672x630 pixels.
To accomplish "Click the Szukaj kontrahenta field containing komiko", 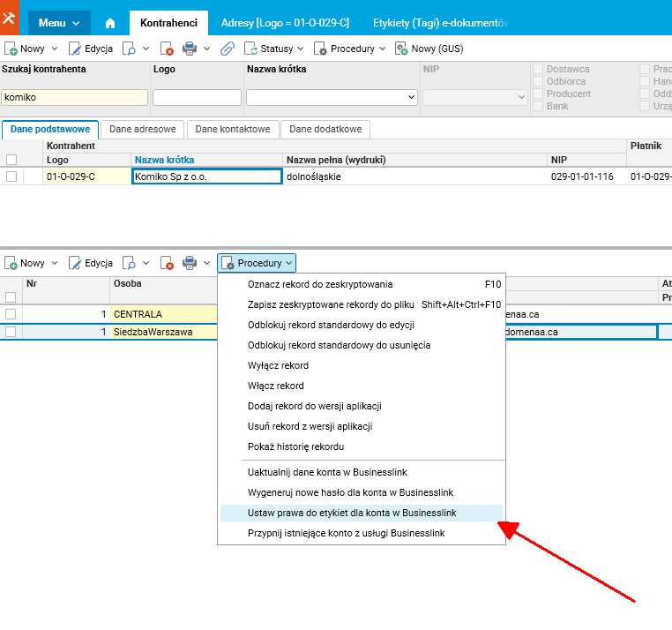I will (x=75, y=97).
